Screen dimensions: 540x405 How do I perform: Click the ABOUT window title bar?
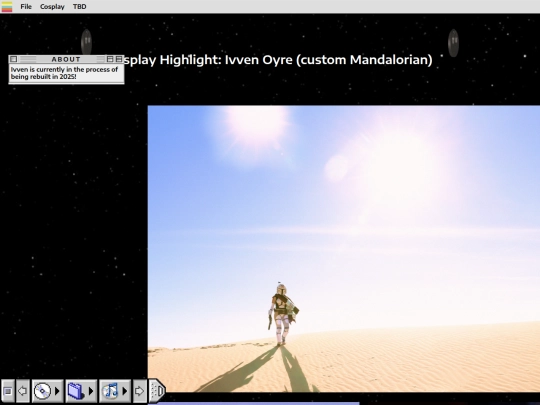(x=66, y=59)
